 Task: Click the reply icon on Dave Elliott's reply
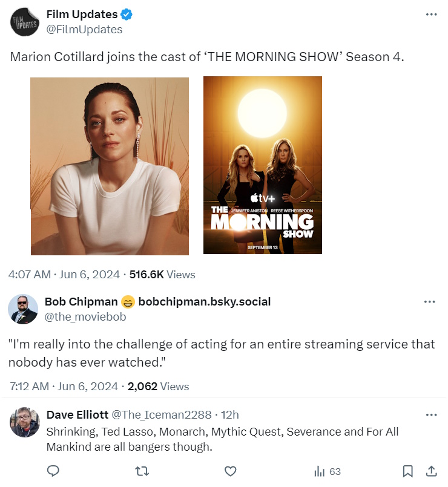(x=53, y=471)
